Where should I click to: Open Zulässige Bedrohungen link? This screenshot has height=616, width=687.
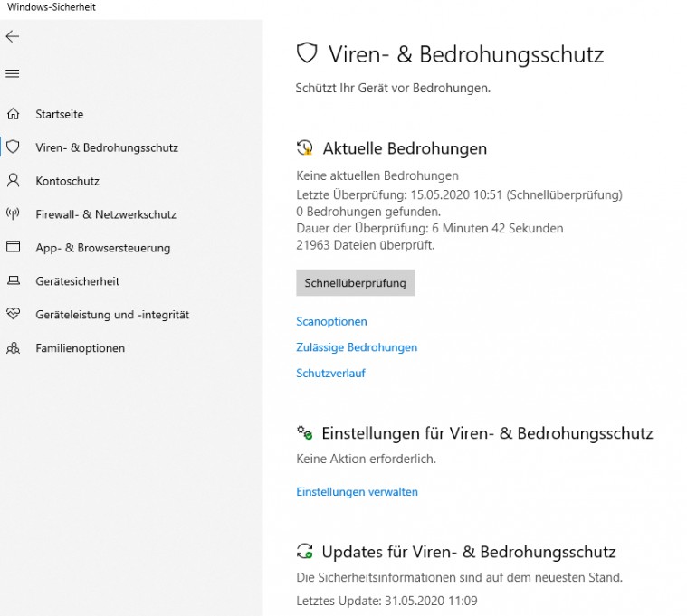point(357,347)
